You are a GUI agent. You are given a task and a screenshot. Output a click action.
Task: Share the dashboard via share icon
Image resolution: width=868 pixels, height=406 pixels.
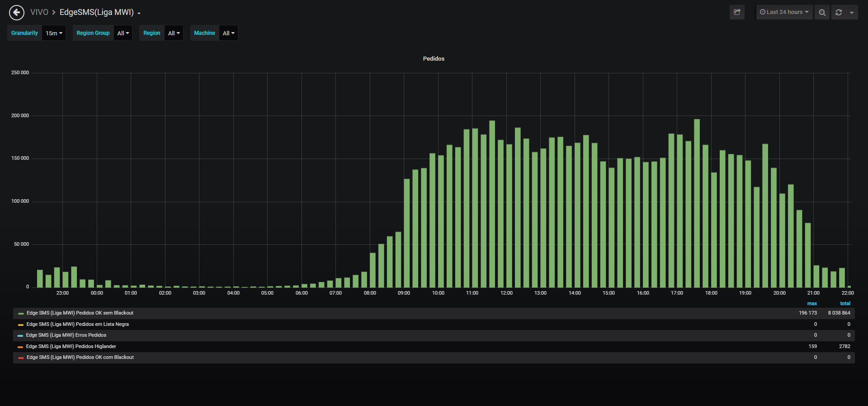737,12
